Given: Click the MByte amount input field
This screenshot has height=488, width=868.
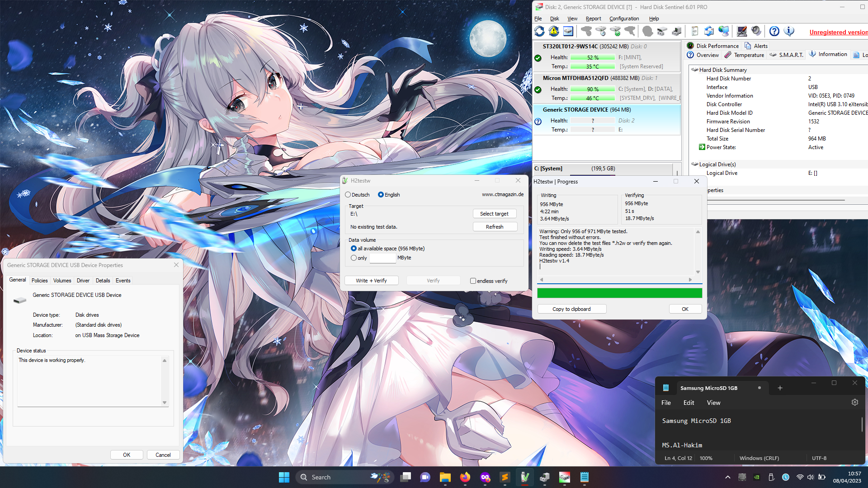Looking at the screenshot, I should (382, 258).
